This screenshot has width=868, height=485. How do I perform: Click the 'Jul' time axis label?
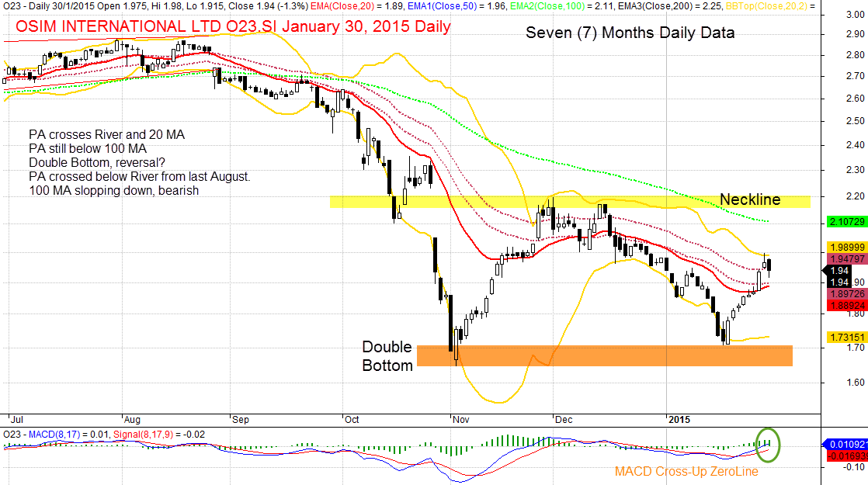tap(16, 419)
